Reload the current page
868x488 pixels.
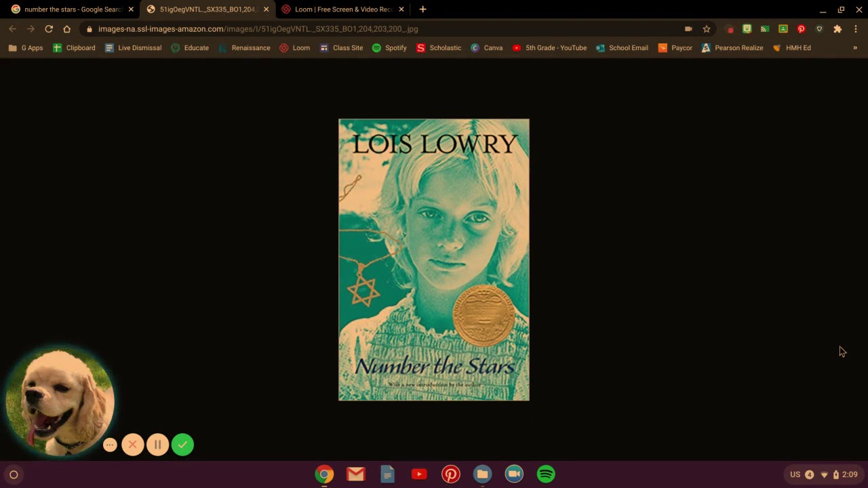(x=49, y=29)
